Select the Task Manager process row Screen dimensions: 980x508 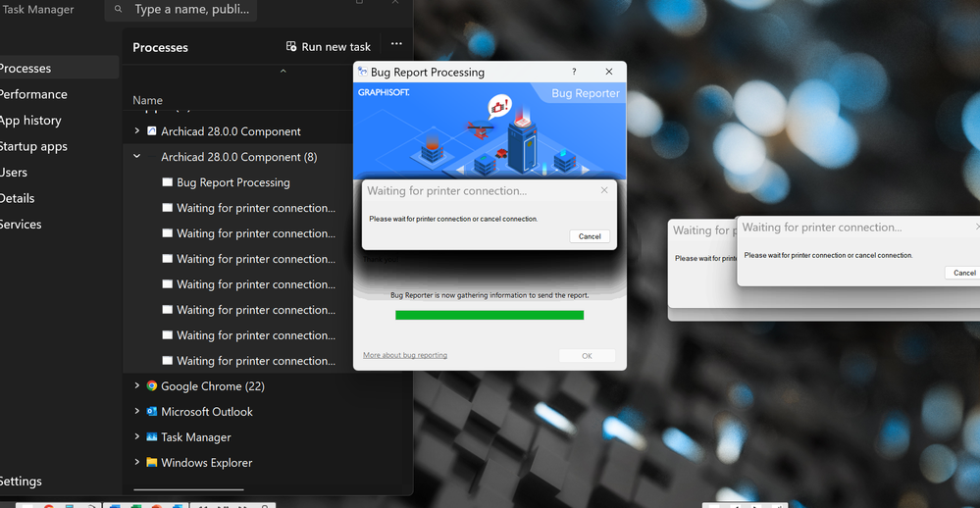237,436
